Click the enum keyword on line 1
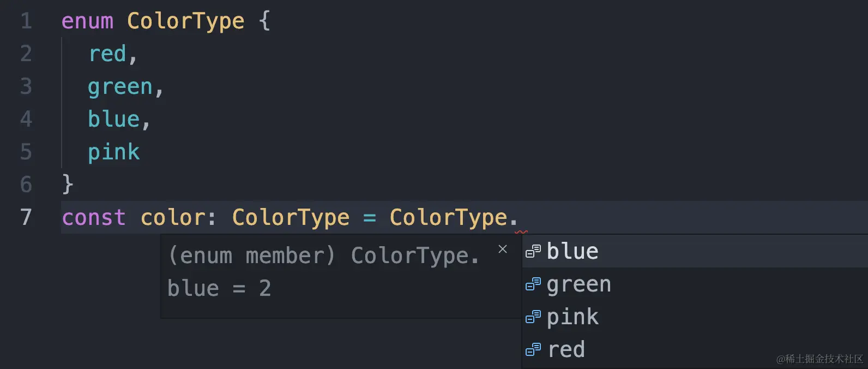Image resolution: width=868 pixels, height=369 pixels. (87, 21)
